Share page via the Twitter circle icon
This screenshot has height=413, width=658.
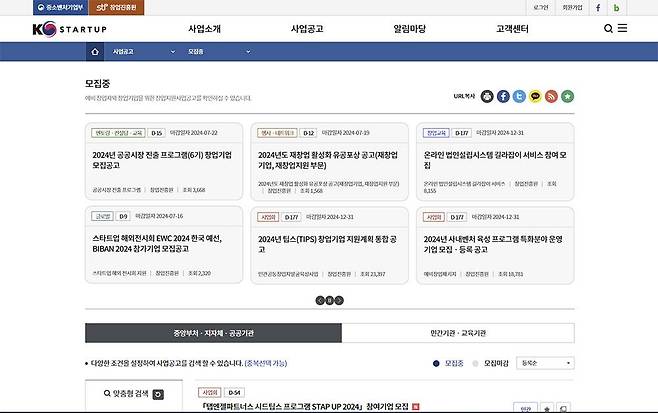519,97
